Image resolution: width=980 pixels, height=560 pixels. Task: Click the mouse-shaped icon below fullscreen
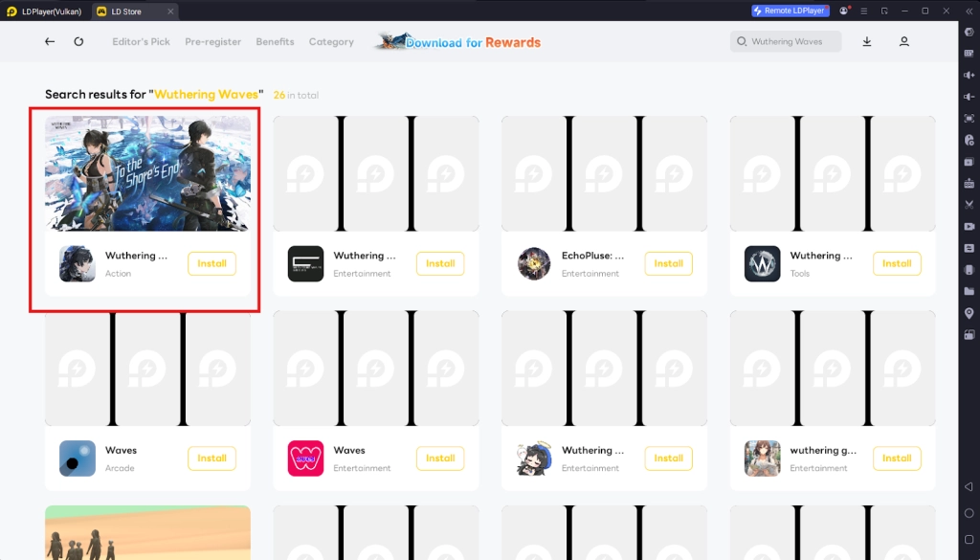(x=969, y=140)
